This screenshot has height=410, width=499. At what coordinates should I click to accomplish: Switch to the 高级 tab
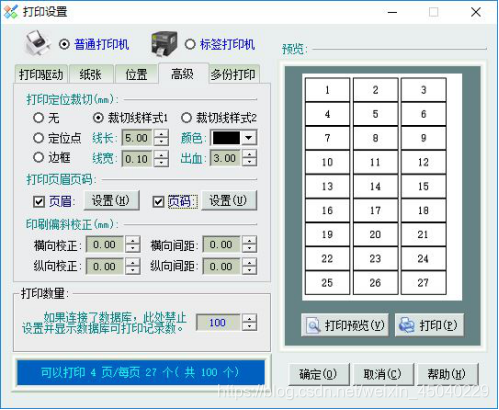tap(183, 73)
